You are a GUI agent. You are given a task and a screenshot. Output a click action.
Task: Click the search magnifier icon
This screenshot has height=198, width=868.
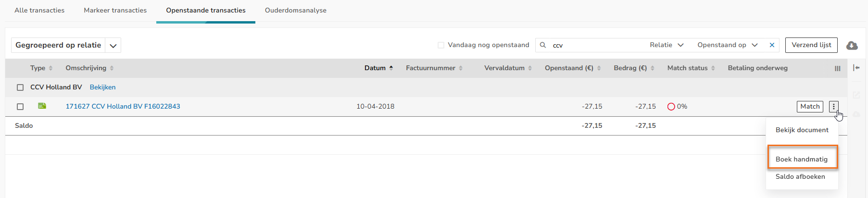tap(543, 45)
